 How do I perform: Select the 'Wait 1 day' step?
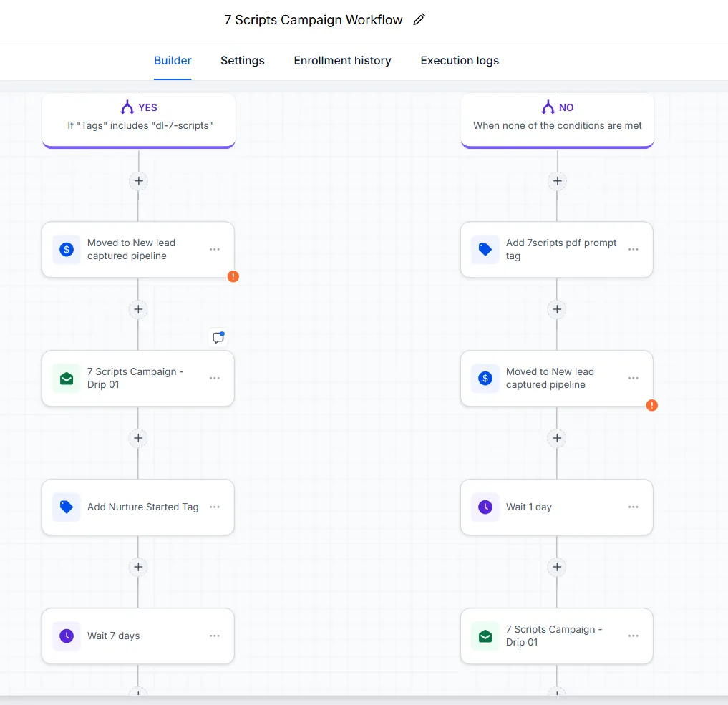(x=557, y=507)
